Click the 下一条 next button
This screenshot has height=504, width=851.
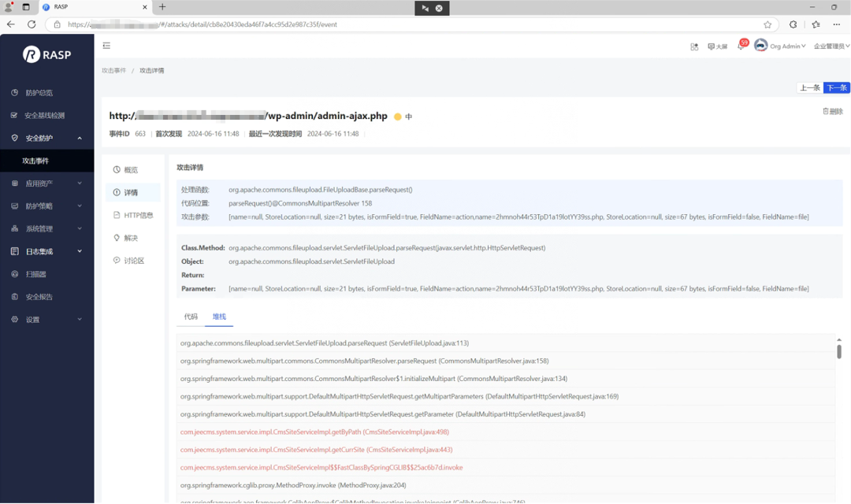(836, 87)
